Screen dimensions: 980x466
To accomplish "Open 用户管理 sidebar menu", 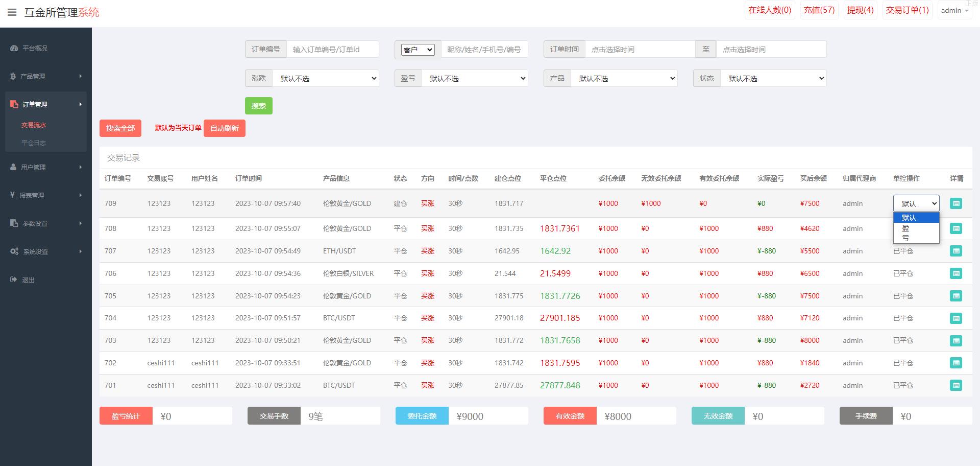I will click(46, 167).
